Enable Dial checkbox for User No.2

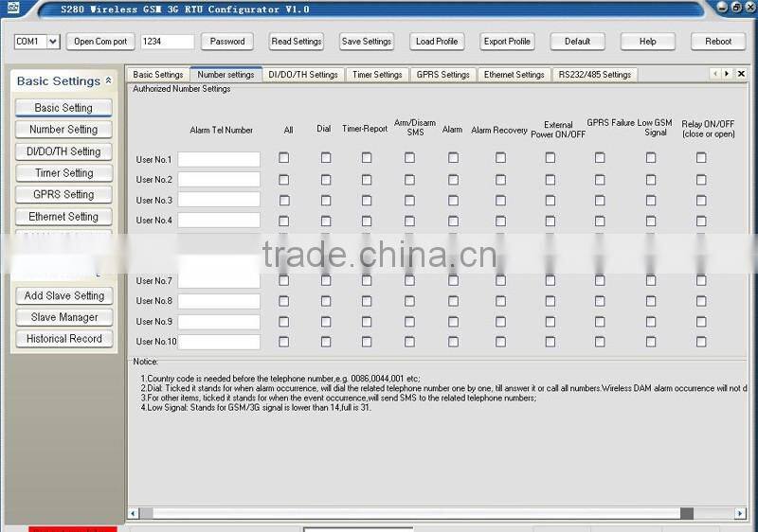click(x=325, y=179)
